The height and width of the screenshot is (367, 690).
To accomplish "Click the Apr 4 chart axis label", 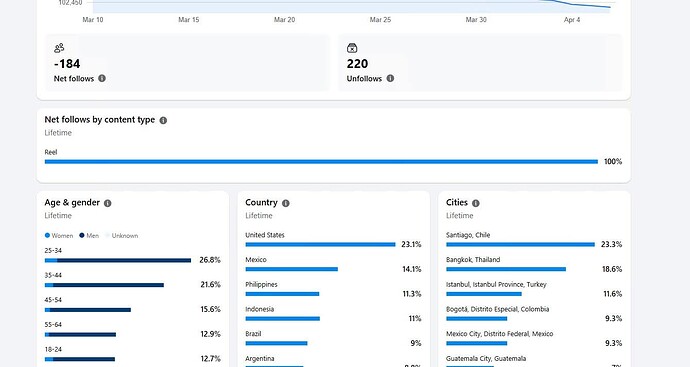I will tap(572, 20).
